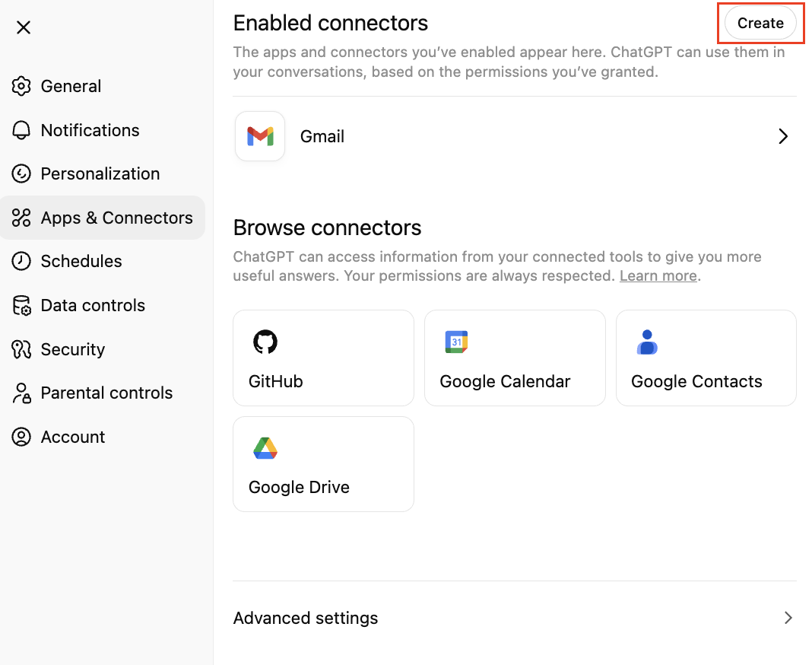The height and width of the screenshot is (665, 812).
Task: Click the Data controls database icon
Action: [x=22, y=305]
